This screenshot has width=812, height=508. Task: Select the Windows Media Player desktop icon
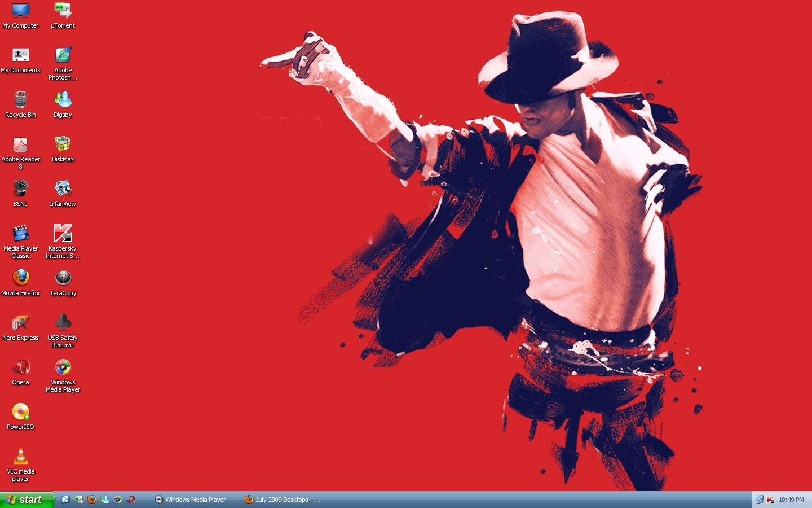63,376
